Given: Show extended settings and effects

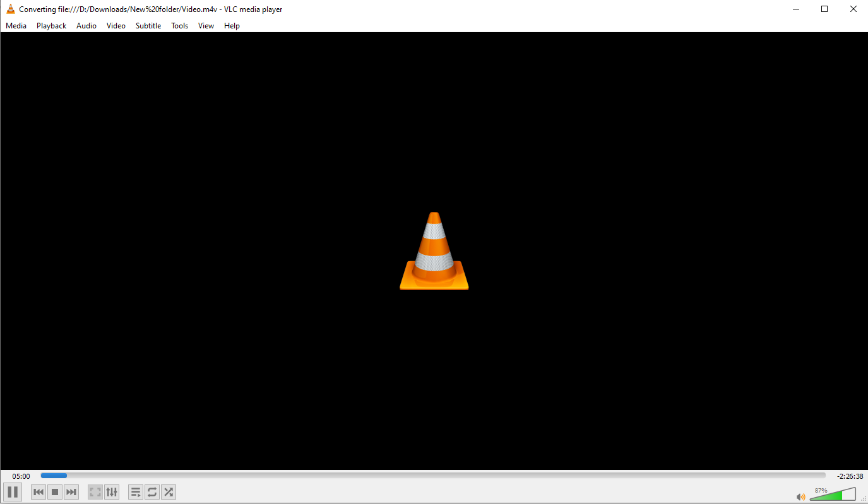Looking at the screenshot, I should pos(112,492).
